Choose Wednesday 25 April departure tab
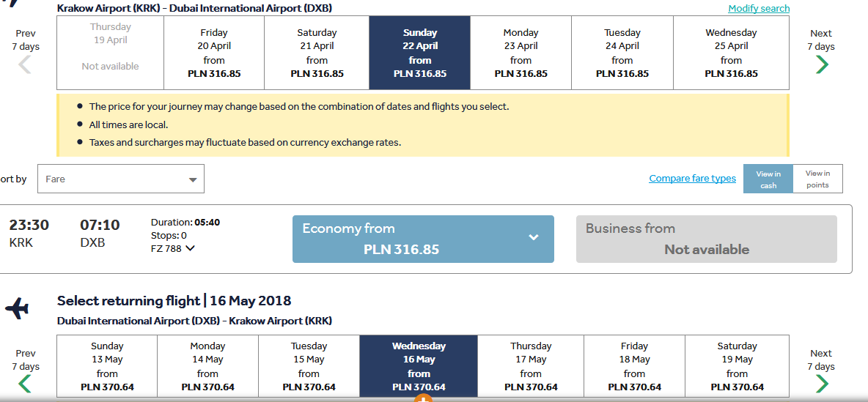The image size is (868, 402). 731,53
